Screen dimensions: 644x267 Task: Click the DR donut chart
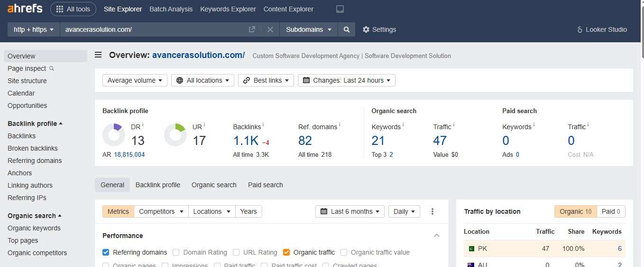point(114,135)
